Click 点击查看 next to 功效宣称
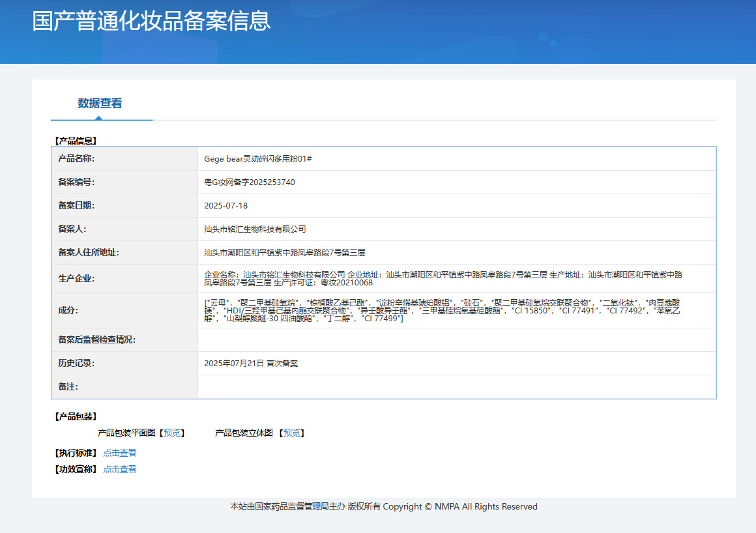This screenshot has height=533, width=756. tap(119, 469)
